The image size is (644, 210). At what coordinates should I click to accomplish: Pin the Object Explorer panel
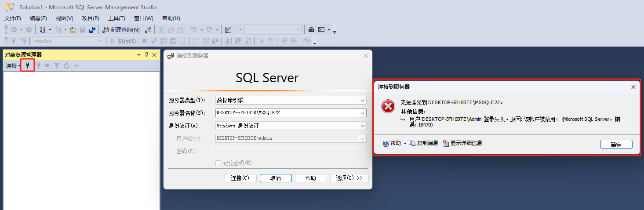147,54
